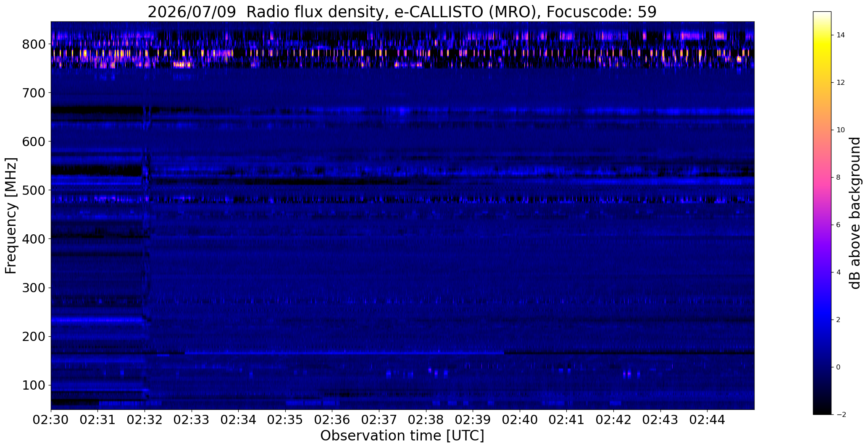Select the 02:38 time axis tick label
This screenshot has height=448, width=868.
426,420
